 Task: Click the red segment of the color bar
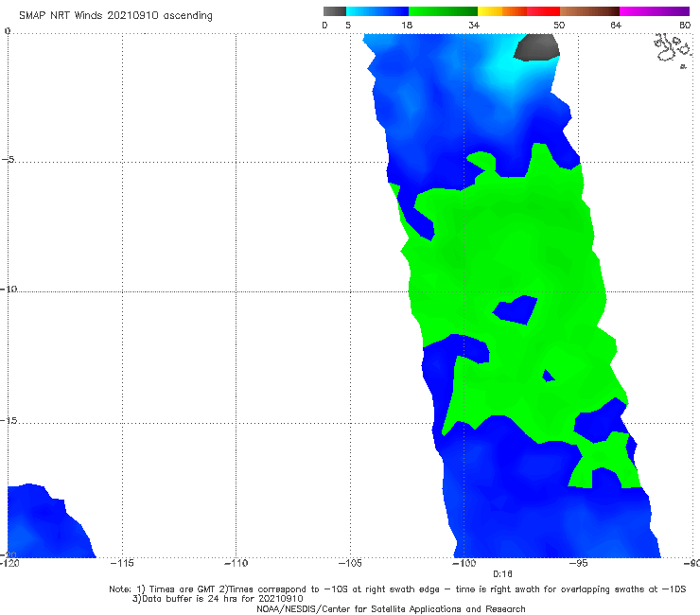[x=543, y=11]
